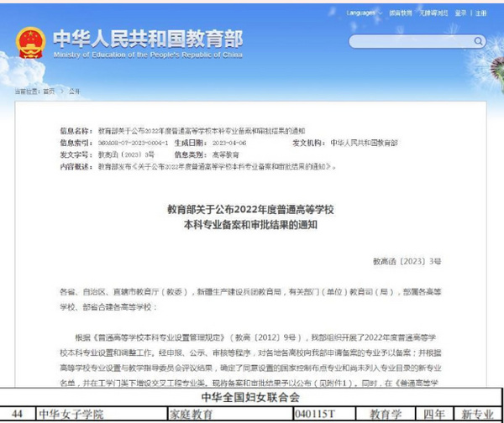Image resolution: width=504 pixels, height=423 pixels.
Task: Click the table cell 教育学
Action: (386, 414)
